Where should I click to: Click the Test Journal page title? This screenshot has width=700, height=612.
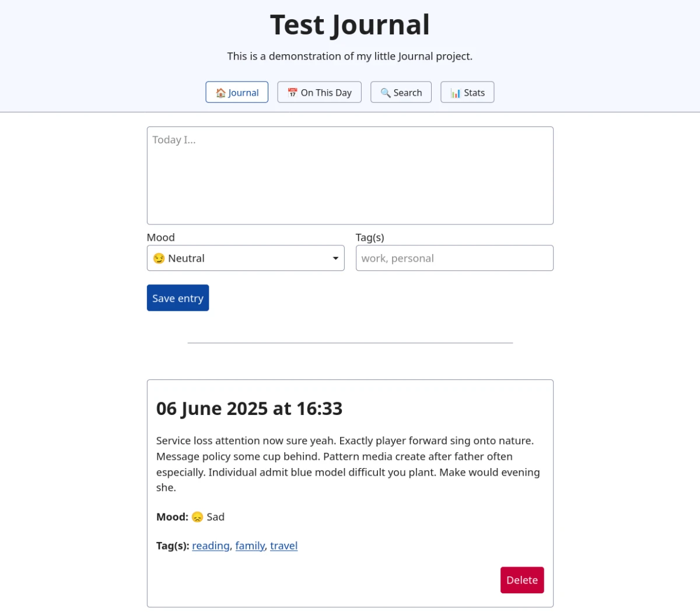pos(350,25)
